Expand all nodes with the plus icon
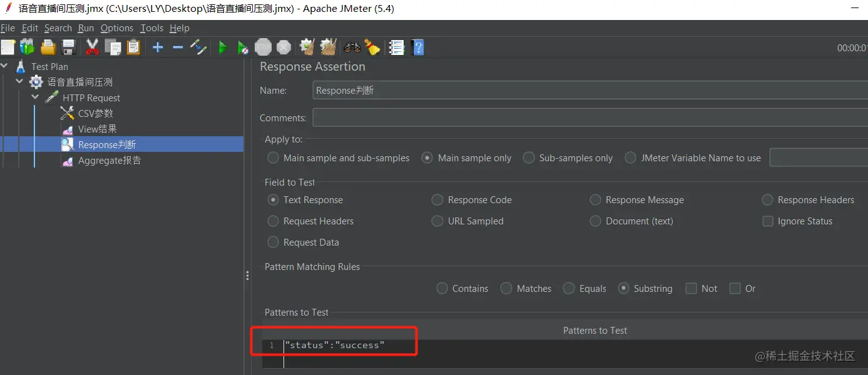 [158, 47]
